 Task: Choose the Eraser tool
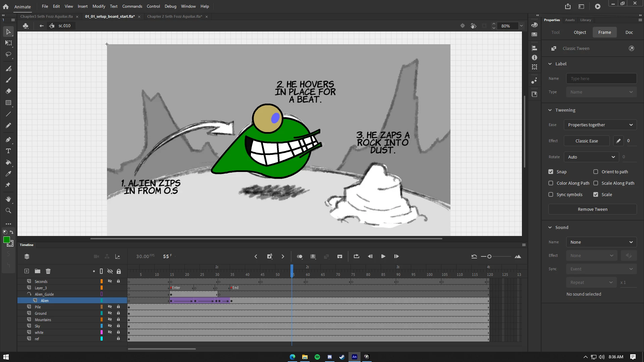tap(8, 91)
